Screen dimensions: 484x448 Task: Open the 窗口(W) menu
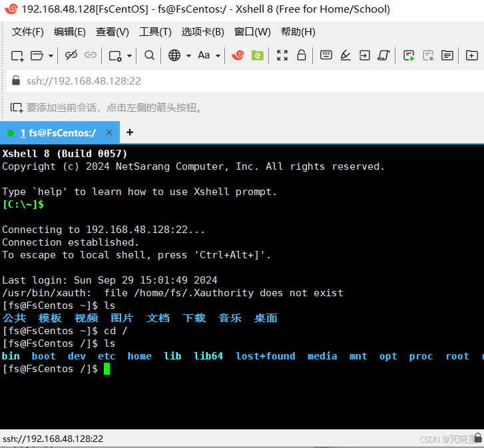point(252,32)
